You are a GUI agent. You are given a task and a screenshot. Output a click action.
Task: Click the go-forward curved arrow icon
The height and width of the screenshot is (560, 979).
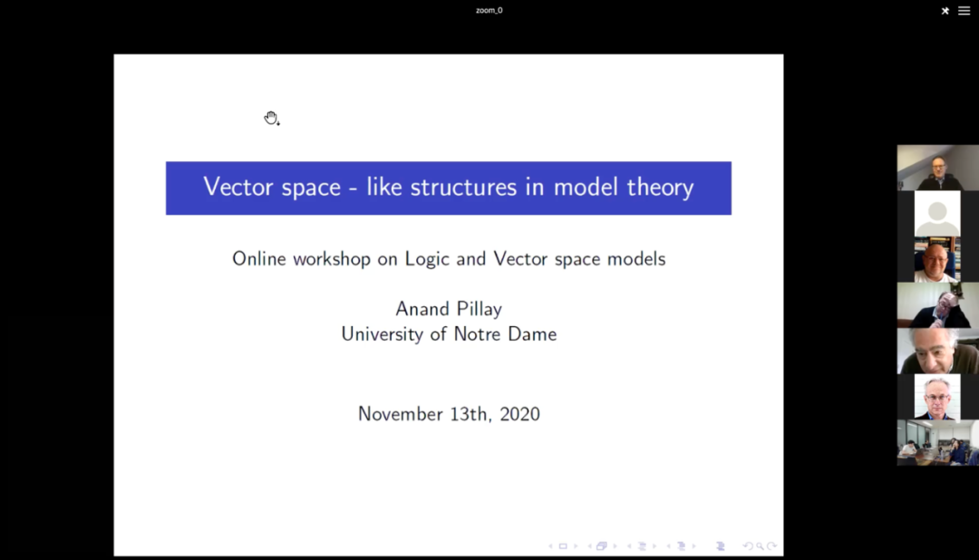point(772,546)
